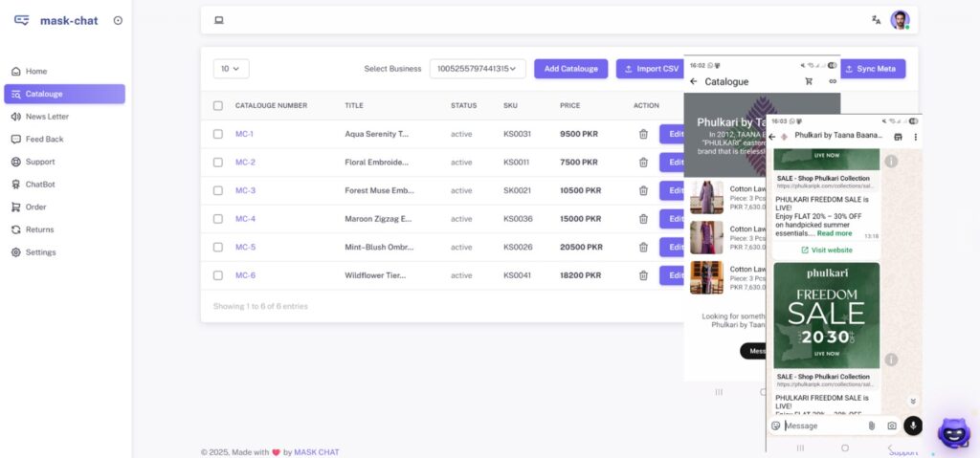The height and width of the screenshot is (458, 980).
Task: Select the checkbox next to MC-5
Action: coord(218,248)
